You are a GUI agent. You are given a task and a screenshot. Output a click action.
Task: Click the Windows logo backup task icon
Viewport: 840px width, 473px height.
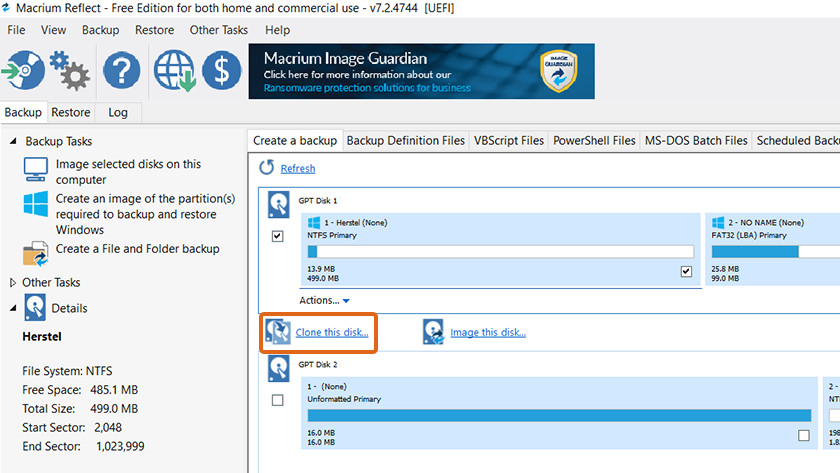point(35,204)
